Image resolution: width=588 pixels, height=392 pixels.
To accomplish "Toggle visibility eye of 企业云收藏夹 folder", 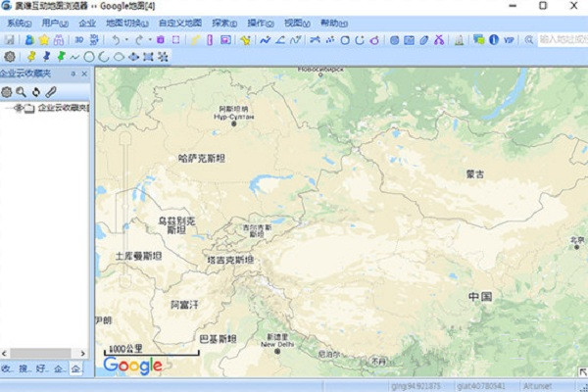I will pyautogui.click(x=19, y=108).
